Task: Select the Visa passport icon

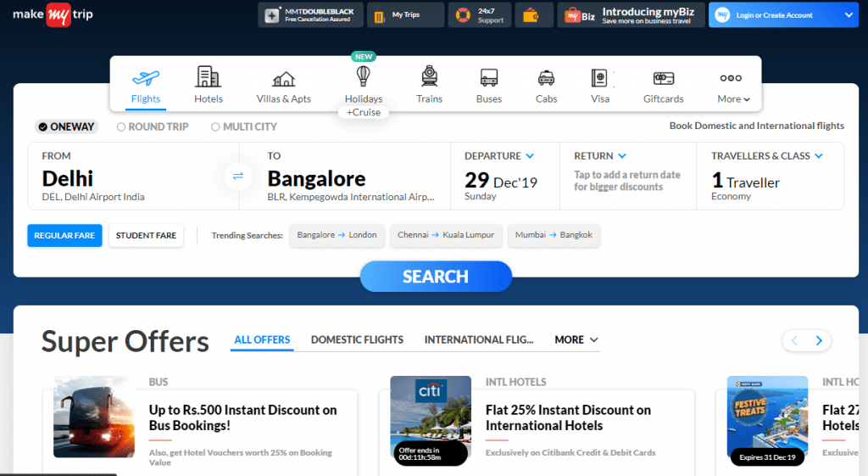Action: tap(599, 77)
